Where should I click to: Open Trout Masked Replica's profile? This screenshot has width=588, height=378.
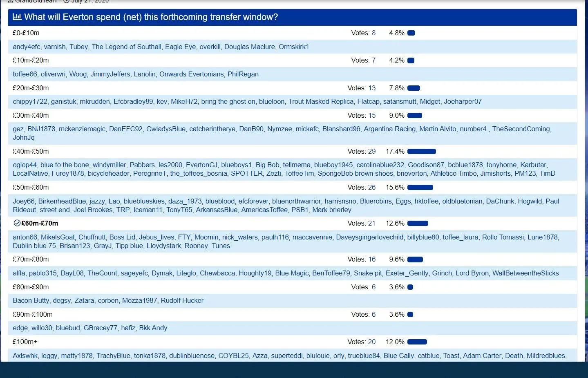(321, 101)
